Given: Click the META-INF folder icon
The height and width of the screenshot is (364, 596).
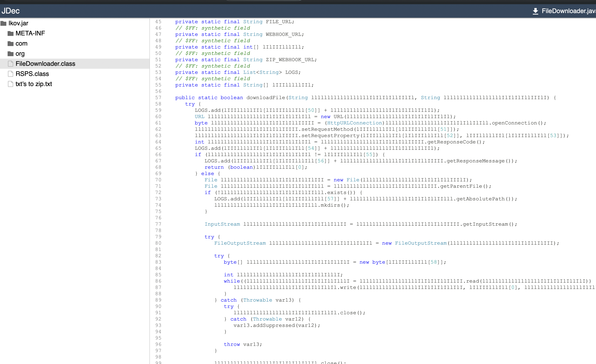Looking at the screenshot, I should click(x=10, y=33).
